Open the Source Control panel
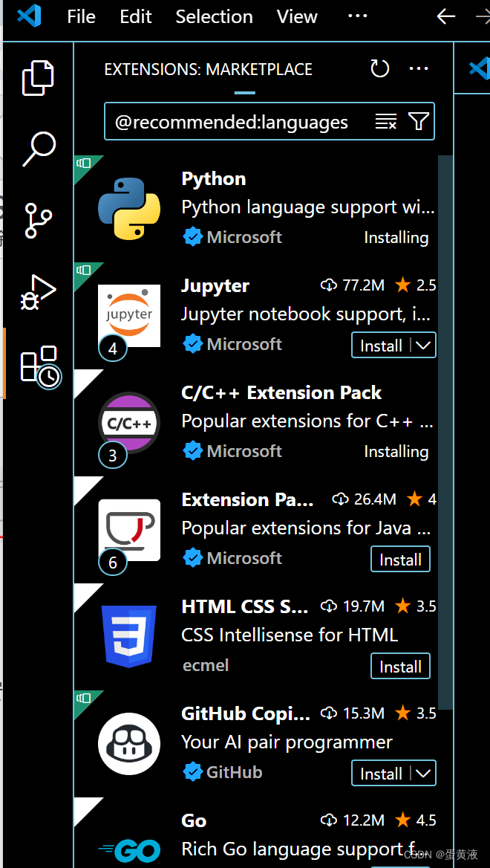Image resolution: width=490 pixels, height=868 pixels. click(x=37, y=221)
